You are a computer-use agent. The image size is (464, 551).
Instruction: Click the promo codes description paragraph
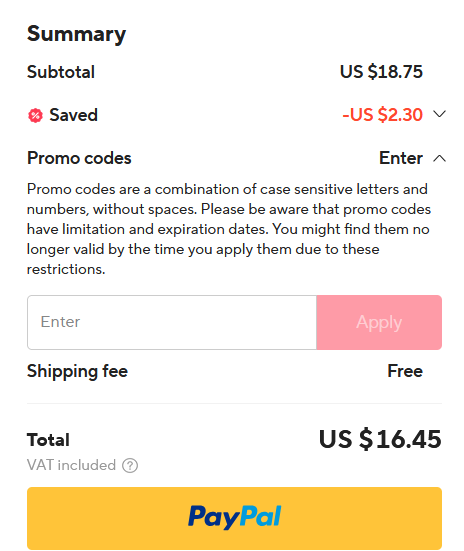[229, 229]
